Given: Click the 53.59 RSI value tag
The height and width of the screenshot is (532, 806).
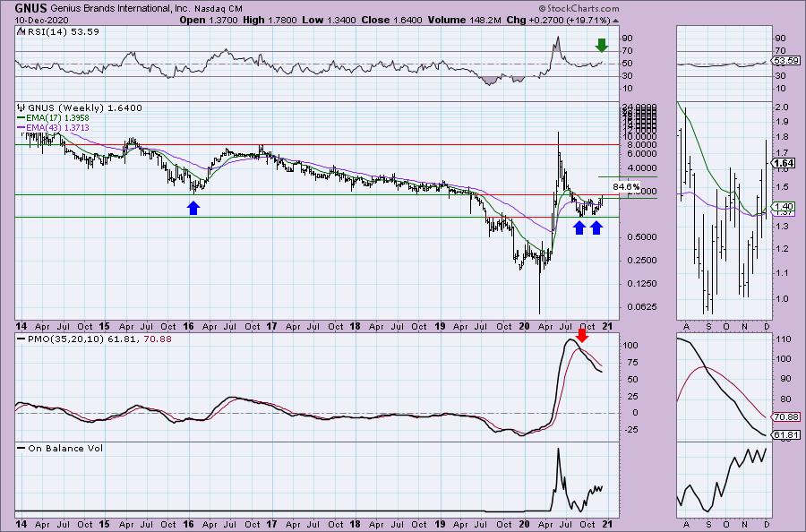Looking at the screenshot, I should (x=787, y=60).
